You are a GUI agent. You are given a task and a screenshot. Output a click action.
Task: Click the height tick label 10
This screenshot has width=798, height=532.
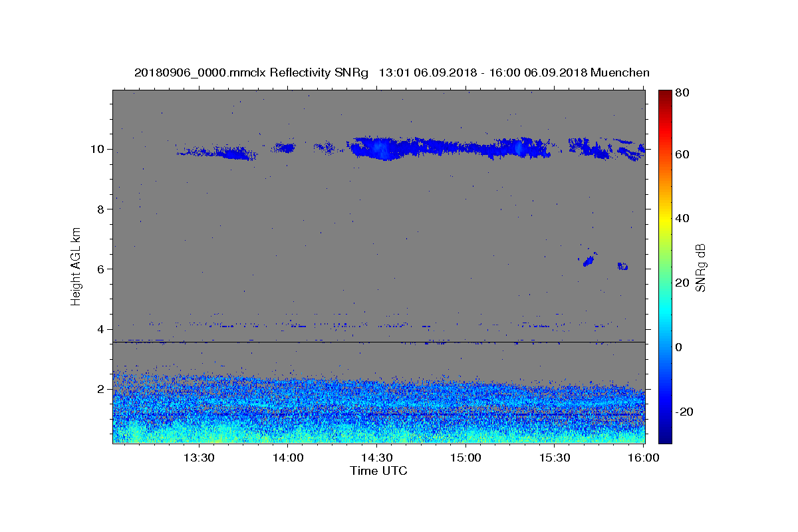pyautogui.click(x=97, y=149)
